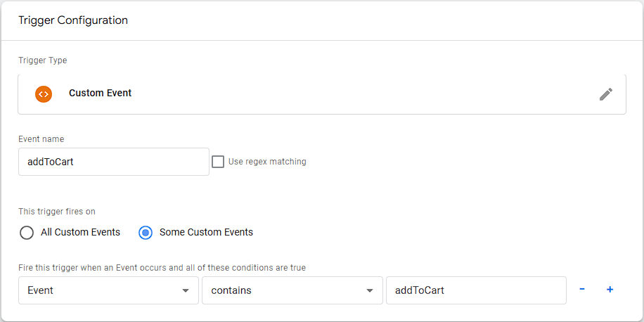The width and height of the screenshot is (644, 322).
Task: Click the arrow on the Event variable dropdown
Action: tap(186, 290)
